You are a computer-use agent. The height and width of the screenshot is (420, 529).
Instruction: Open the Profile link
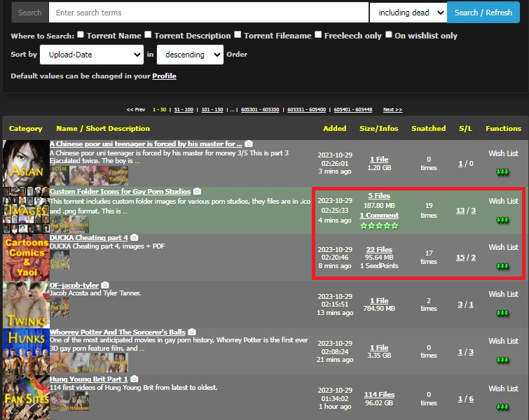164,76
